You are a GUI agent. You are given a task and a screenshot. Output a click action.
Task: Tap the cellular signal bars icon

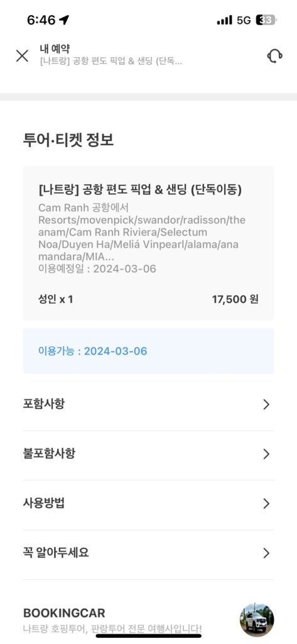coord(224,19)
